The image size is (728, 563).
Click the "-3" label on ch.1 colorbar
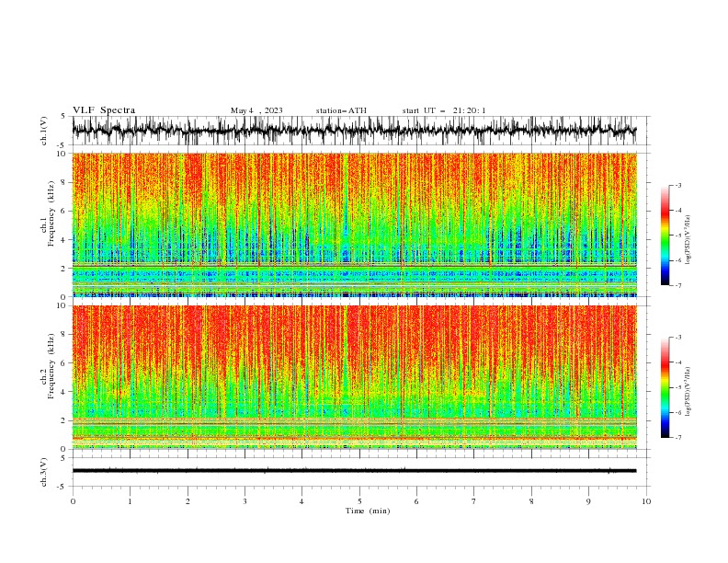677,185
